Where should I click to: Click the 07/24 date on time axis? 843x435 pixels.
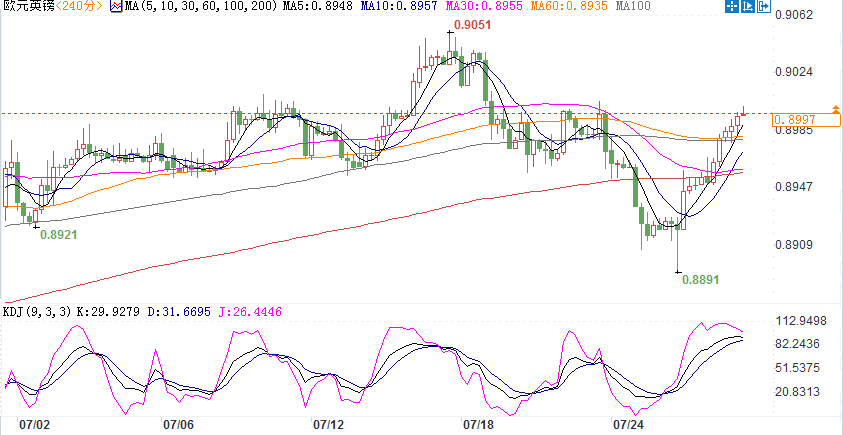point(628,424)
